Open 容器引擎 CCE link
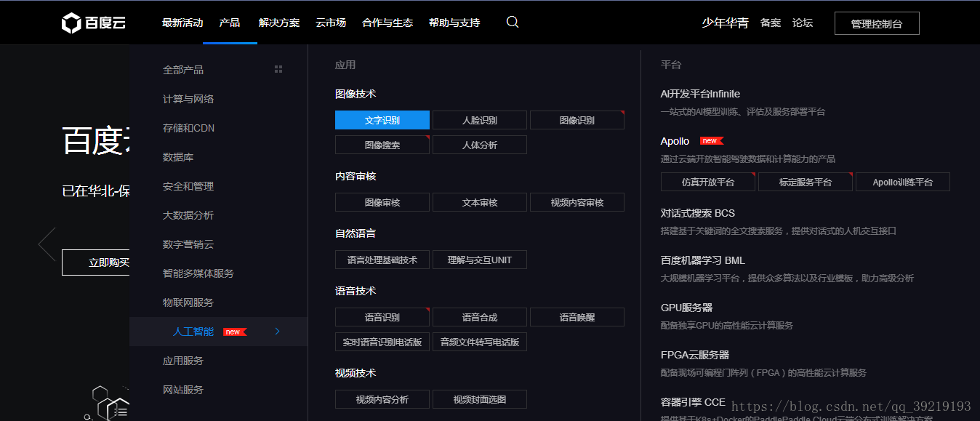The image size is (980, 421). (x=693, y=402)
